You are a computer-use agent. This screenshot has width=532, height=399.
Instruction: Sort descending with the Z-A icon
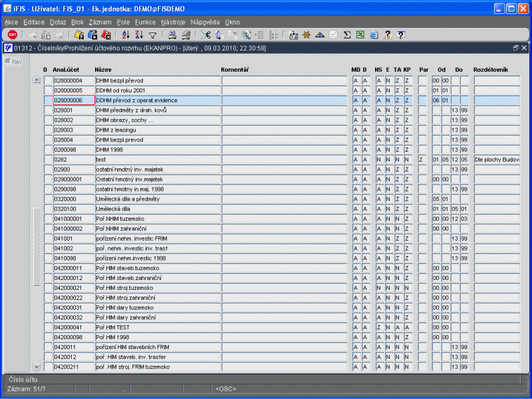pyautogui.click(x=139, y=35)
